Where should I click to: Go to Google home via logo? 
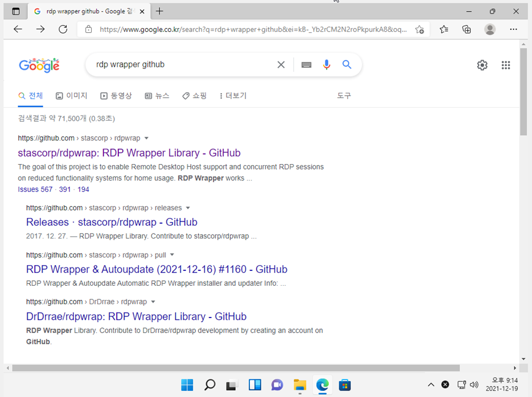[x=39, y=65]
